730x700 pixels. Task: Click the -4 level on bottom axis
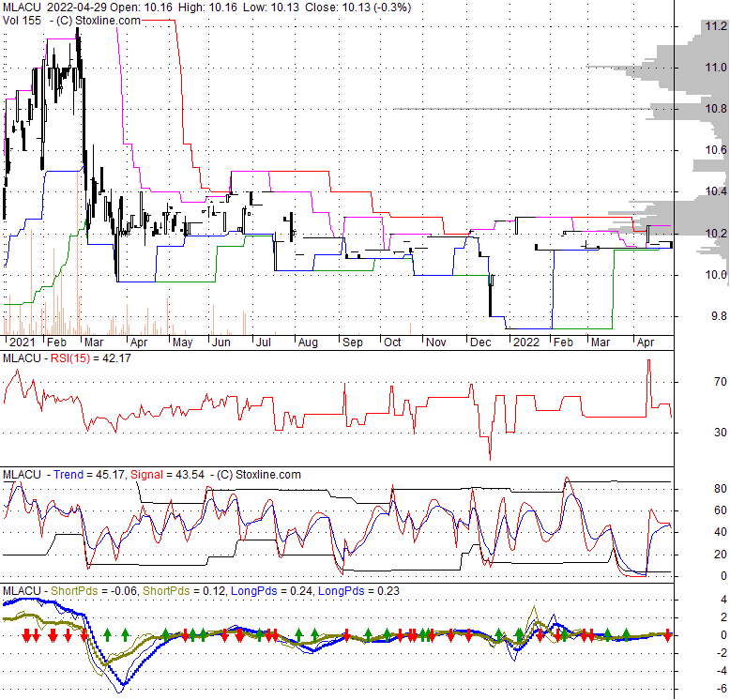tap(721, 671)
